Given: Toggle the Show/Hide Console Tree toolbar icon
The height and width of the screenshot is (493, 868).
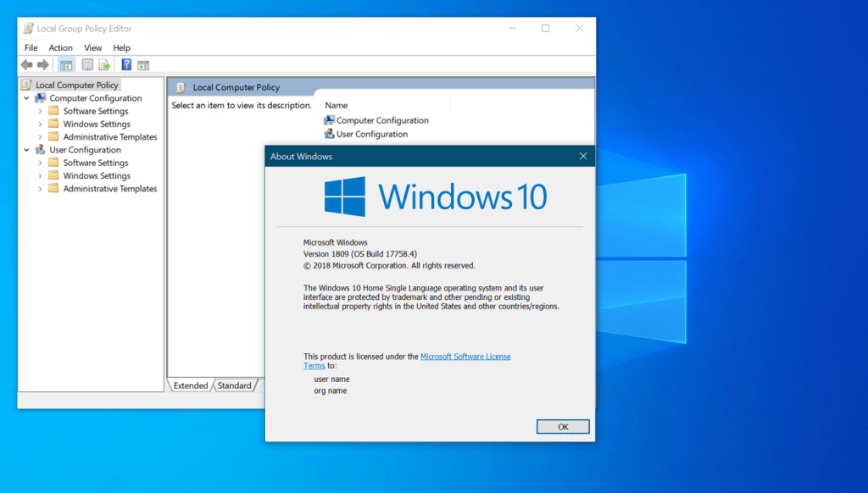Looking at the screenshot, I should point(66,65).
